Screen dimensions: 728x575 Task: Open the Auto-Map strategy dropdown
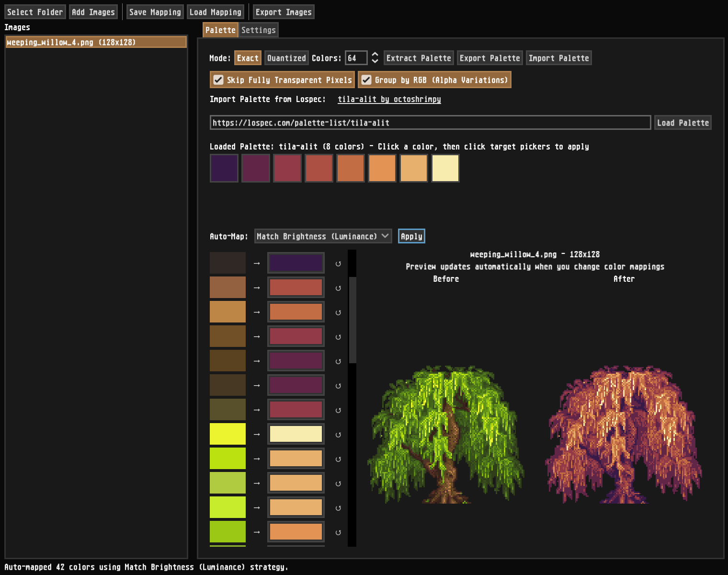click(x=323, y=236)
